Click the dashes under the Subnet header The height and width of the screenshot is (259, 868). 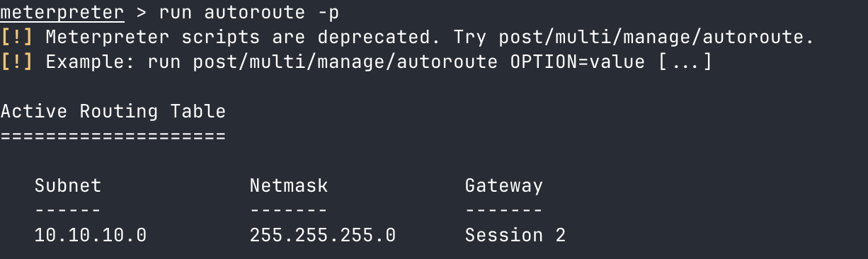click(68, 210)
